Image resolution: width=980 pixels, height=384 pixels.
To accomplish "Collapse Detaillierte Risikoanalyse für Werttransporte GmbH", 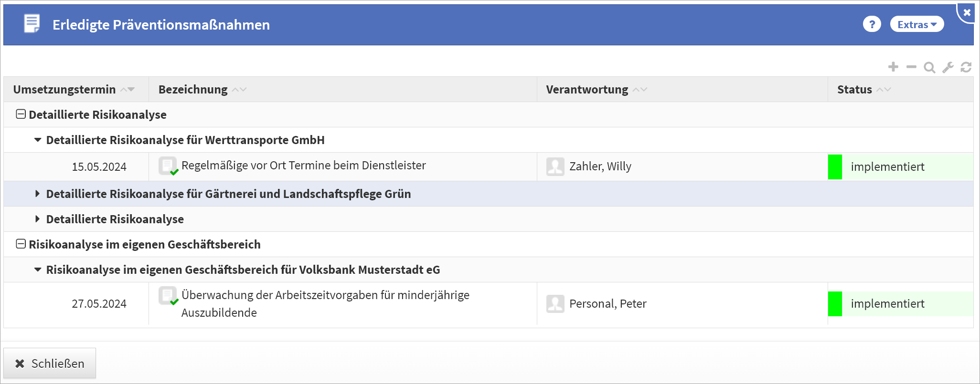I will (x=37, y=140).
